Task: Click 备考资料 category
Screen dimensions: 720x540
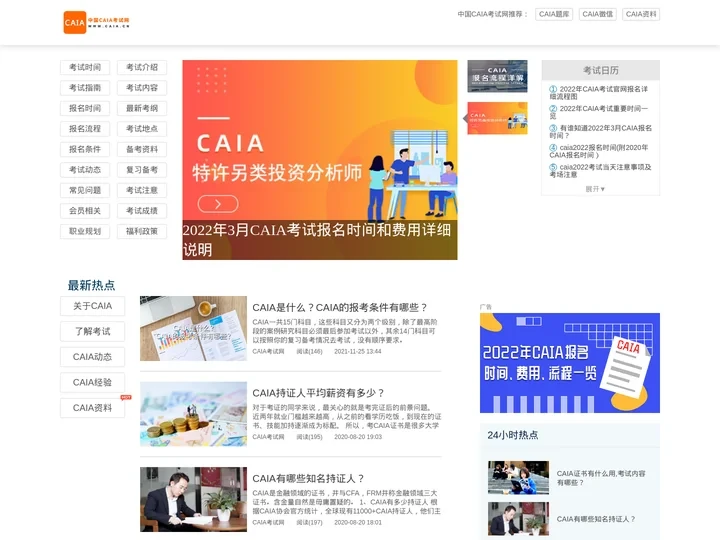Action: [142, 149]
